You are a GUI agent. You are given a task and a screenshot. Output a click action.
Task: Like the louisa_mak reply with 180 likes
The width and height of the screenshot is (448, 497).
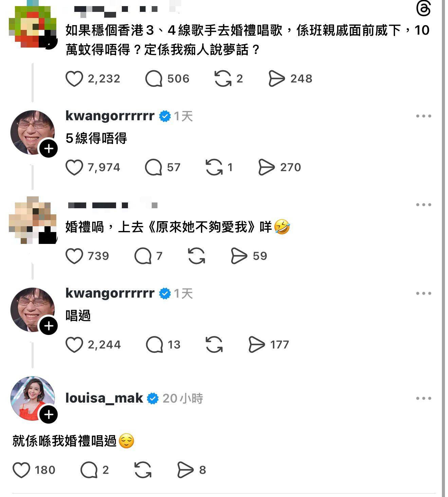click(21, 470)
